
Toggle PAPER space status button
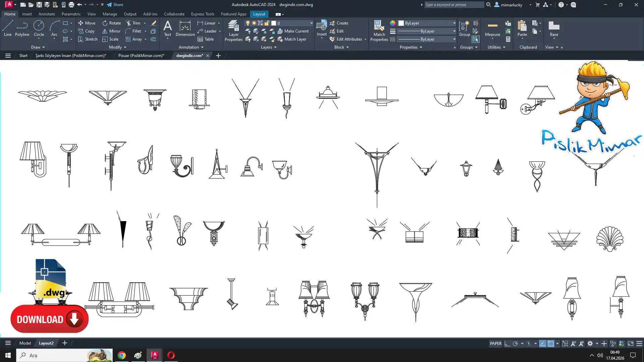click(495, 344)
